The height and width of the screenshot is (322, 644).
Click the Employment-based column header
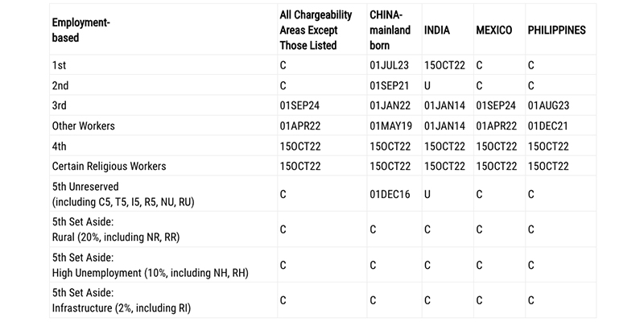pyautogui.click(x=80, y=30)
